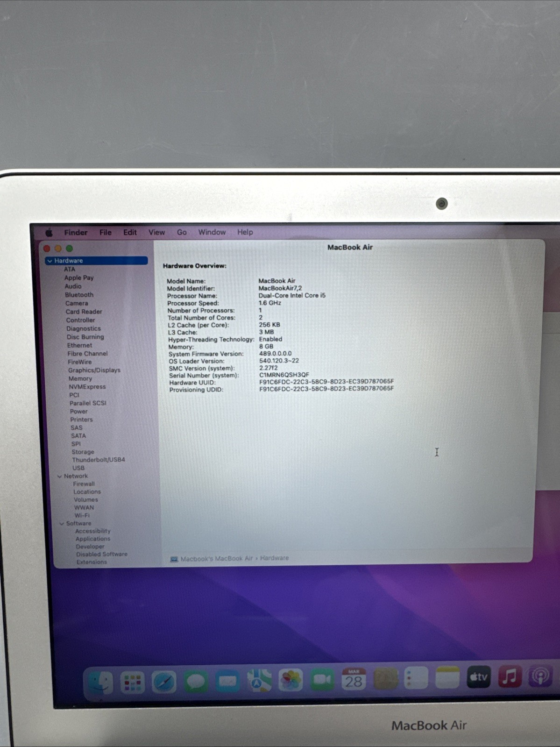Select Printers in the sidebar

point(81,420)
